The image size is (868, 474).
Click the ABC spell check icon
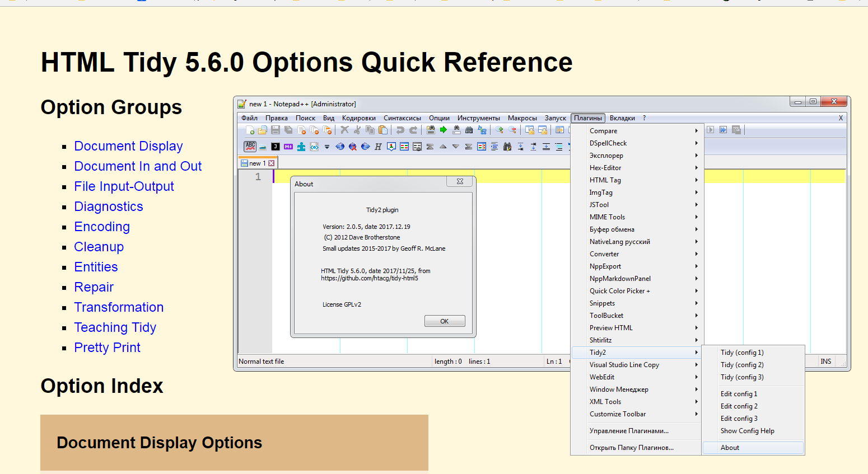pos(250,146)
